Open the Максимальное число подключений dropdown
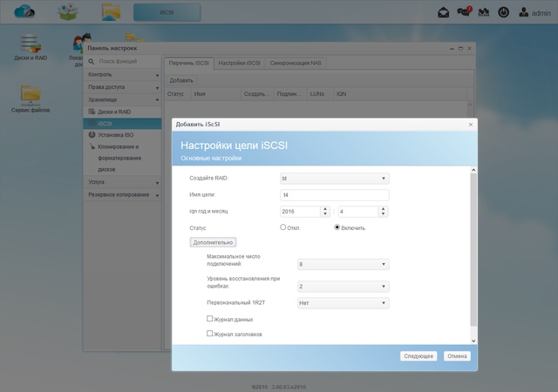 click(x=343, y=264)
